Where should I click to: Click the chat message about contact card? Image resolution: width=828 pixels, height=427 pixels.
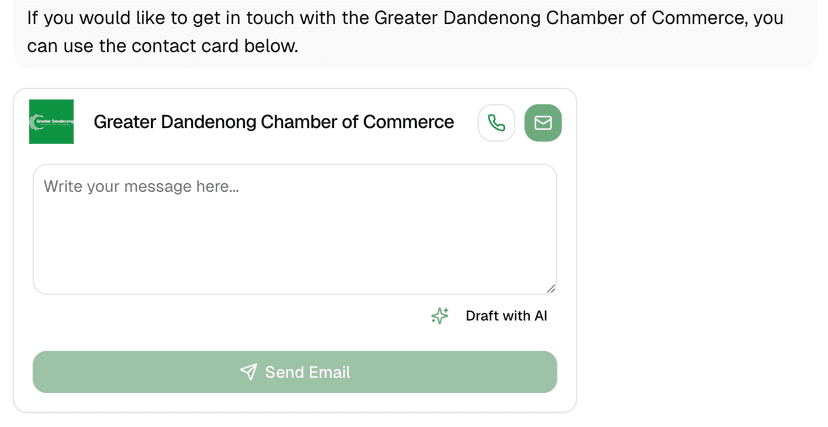click(x=405, y=32)
